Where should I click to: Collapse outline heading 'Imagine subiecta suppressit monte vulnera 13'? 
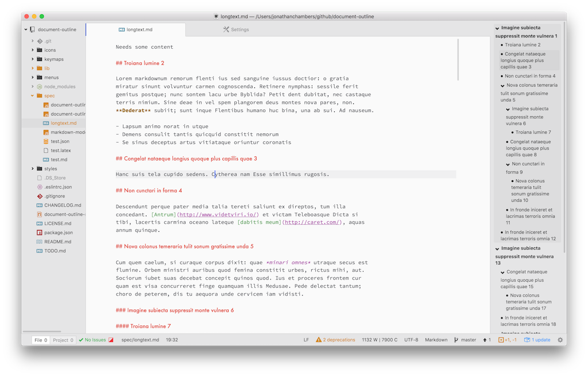click(497, 248)
